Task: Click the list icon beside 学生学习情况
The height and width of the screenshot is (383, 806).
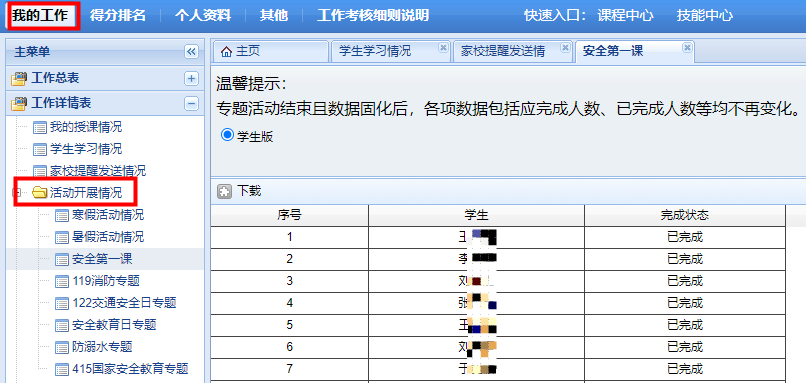Action: click(40, 150)
